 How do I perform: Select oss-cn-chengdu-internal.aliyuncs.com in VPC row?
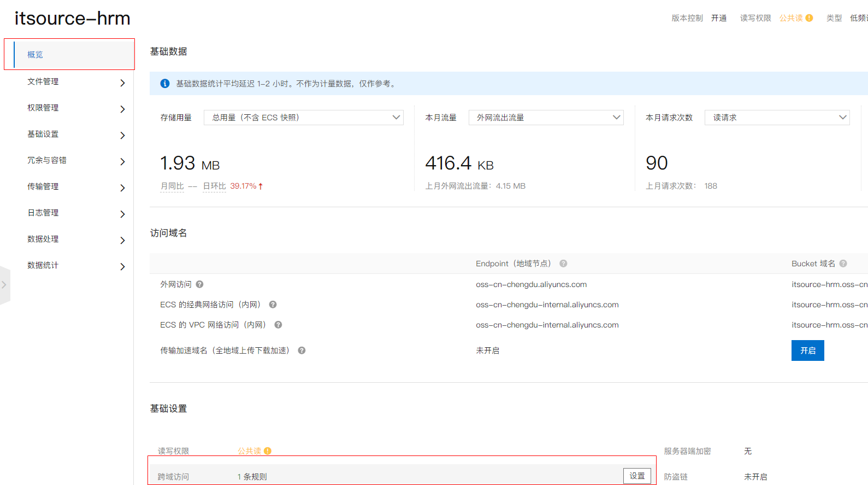(547, 325)
